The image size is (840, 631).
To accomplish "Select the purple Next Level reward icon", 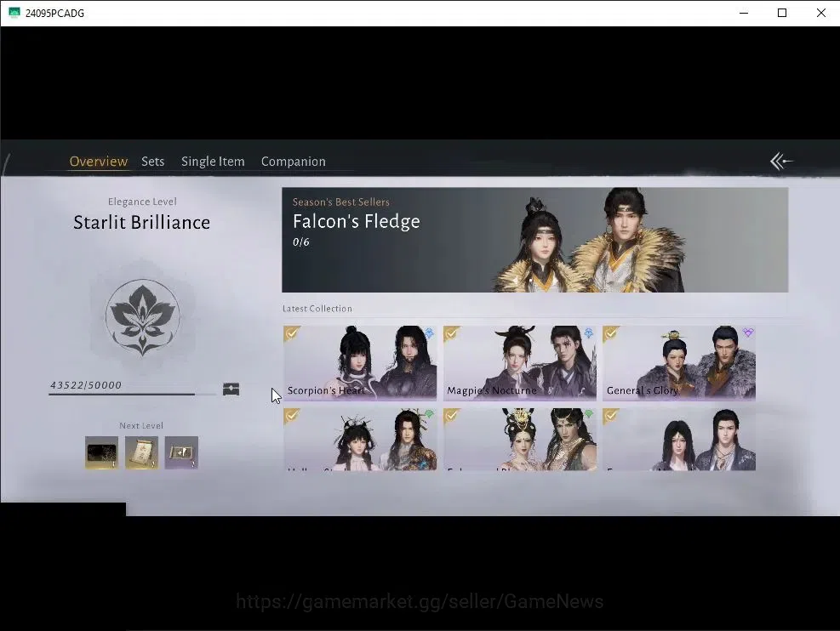I will [x=181, y=452].
